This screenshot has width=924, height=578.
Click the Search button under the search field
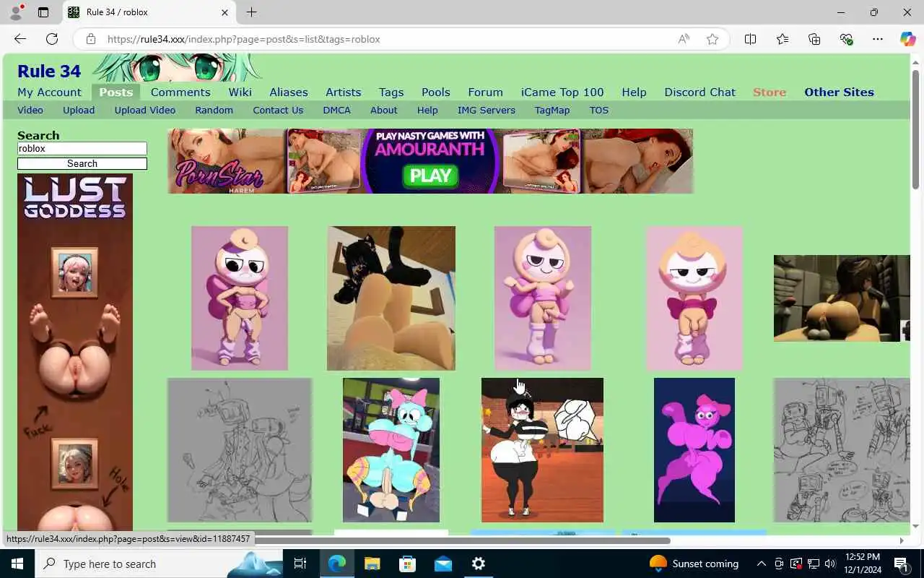pyautogui.click(x=82, y=163)
